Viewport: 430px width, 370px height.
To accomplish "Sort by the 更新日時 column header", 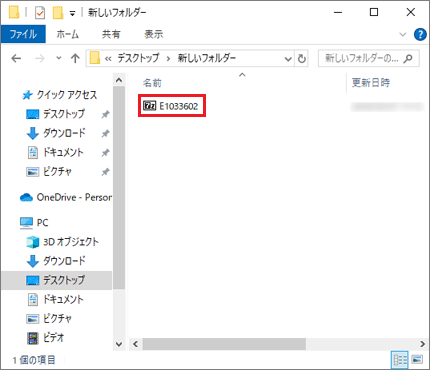I will 371,82.
